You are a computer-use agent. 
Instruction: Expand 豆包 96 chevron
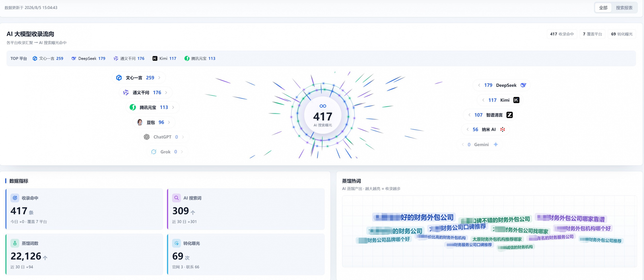169,122
